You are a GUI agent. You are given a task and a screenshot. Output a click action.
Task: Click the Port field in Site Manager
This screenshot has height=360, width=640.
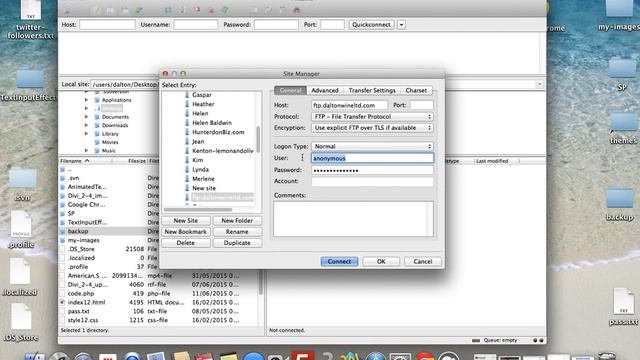tap(421, 105)
